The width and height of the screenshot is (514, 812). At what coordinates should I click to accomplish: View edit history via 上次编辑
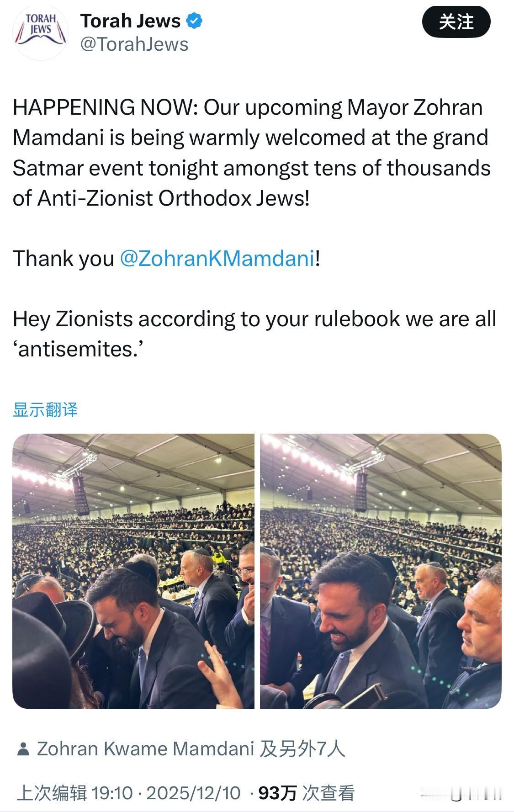click(52, 793)
